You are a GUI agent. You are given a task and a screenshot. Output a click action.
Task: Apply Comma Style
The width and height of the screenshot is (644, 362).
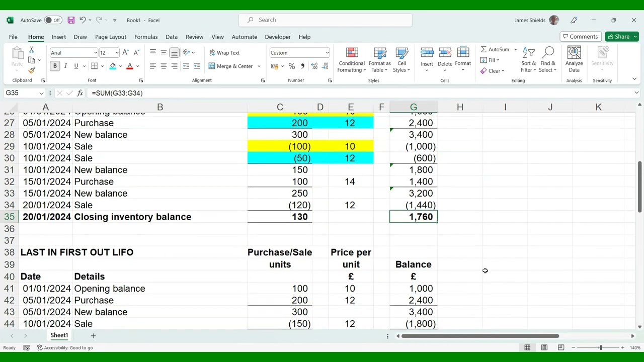[302, 66]
